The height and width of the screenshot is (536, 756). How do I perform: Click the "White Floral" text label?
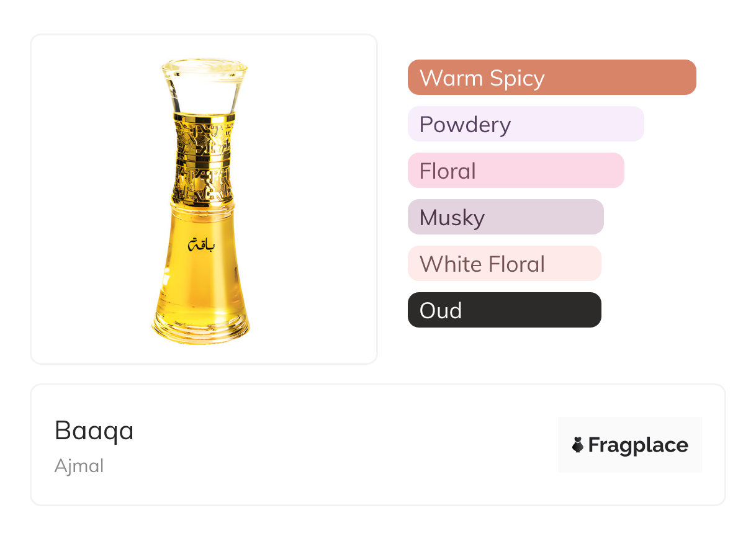482,264
